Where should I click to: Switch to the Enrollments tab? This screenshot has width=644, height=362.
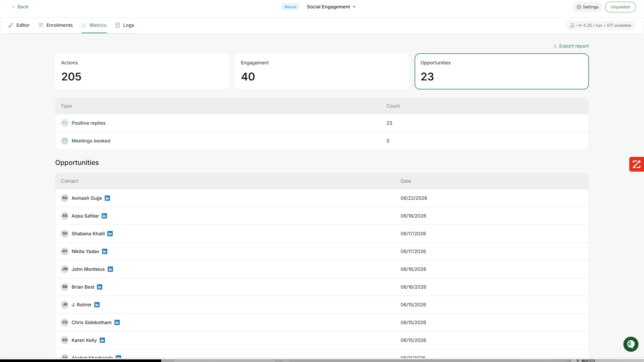(56, 25)
